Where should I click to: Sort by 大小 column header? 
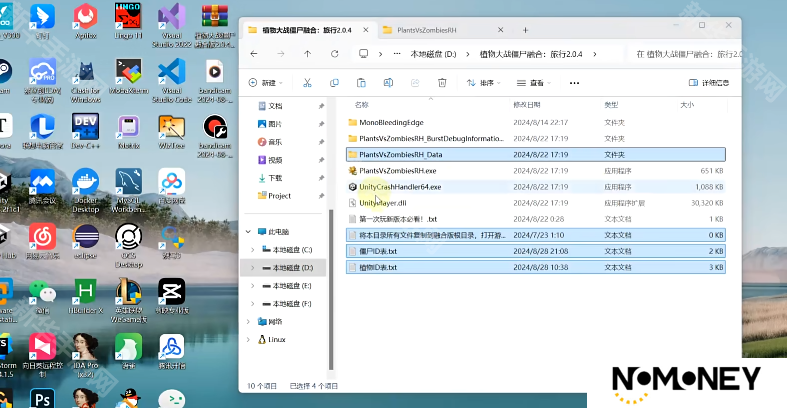[687, 105]
